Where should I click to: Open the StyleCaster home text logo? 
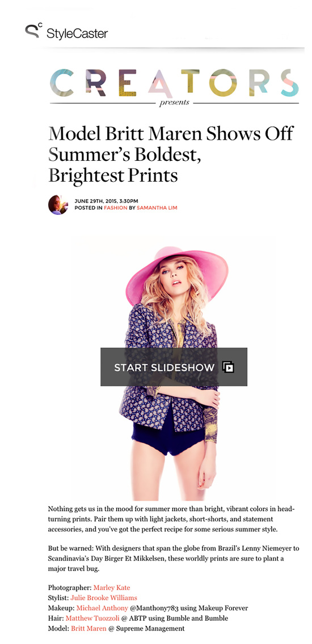[77, 33]
